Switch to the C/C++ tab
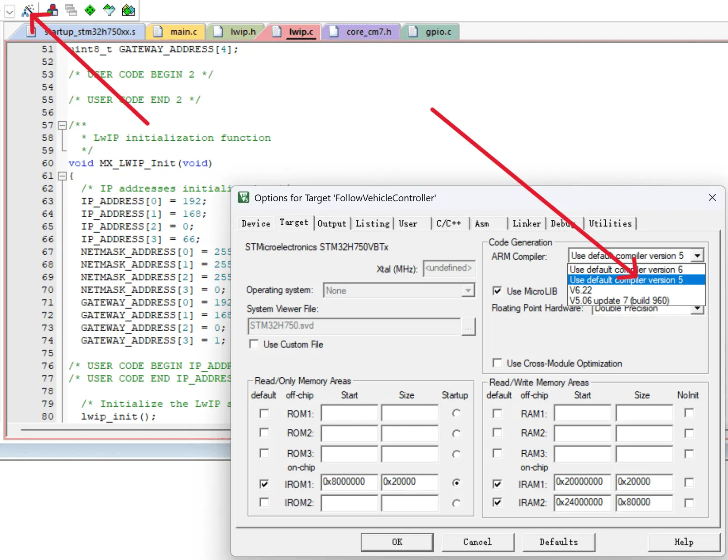Image resolution: width=728 pixels, height=560 pixels. (x=449, y=223)
